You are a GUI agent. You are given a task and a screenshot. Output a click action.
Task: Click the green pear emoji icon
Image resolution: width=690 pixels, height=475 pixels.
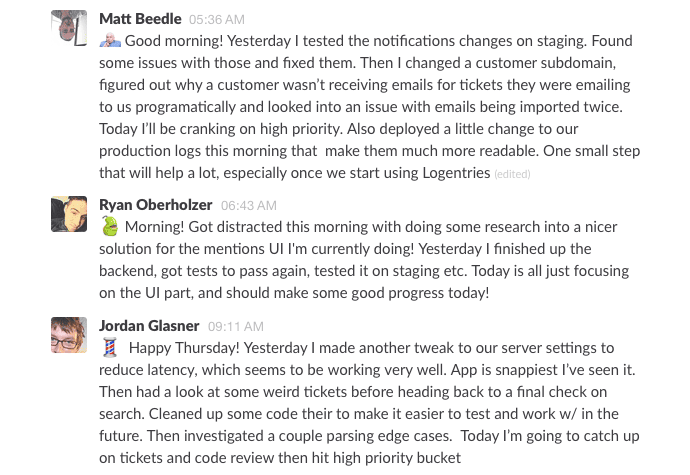pyautogui.click(x=110, y=226)
